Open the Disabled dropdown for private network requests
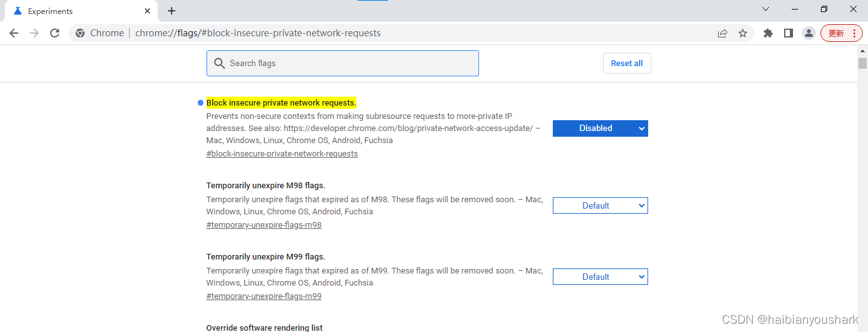Screen dimensions: 868x332 (x=600, y=128)
